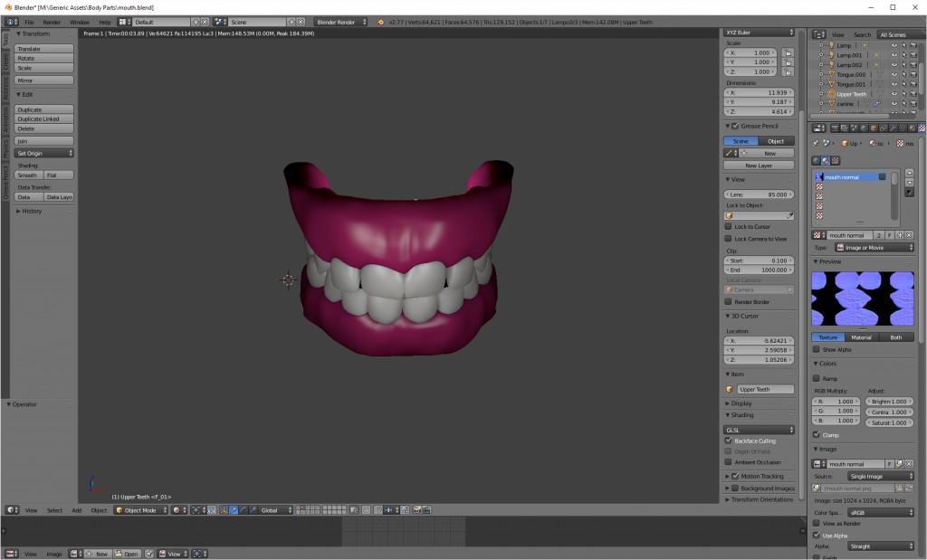Image resolution: width=927 pixels, height=560 pixels.
Task: Adjust the Contrast slider in RGB Multiply
Action: click(x=887, y=412)
